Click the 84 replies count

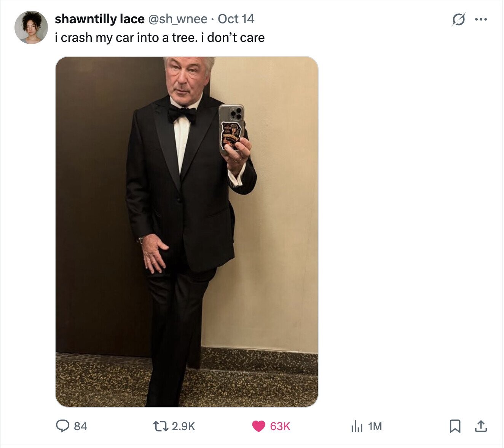pos(80,426)
